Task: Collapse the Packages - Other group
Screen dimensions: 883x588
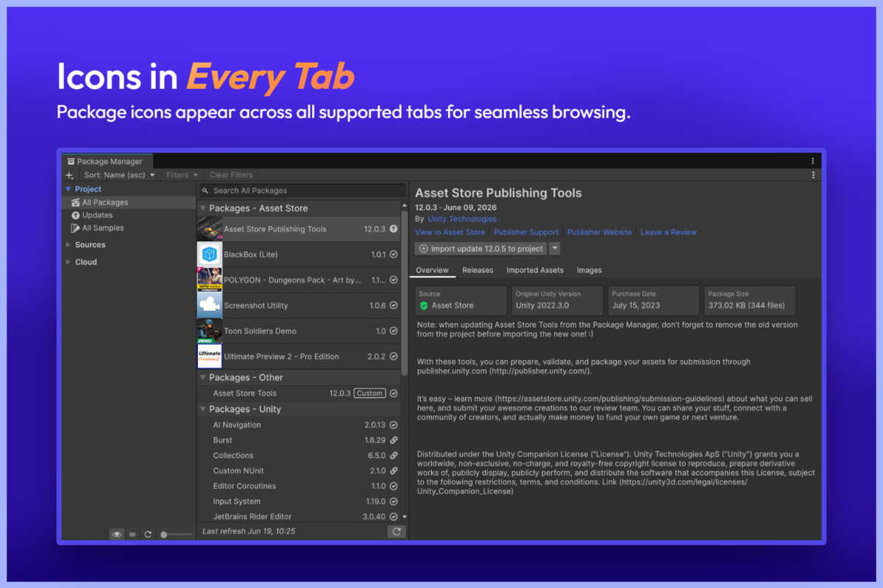Action: (x=203, y=378)
